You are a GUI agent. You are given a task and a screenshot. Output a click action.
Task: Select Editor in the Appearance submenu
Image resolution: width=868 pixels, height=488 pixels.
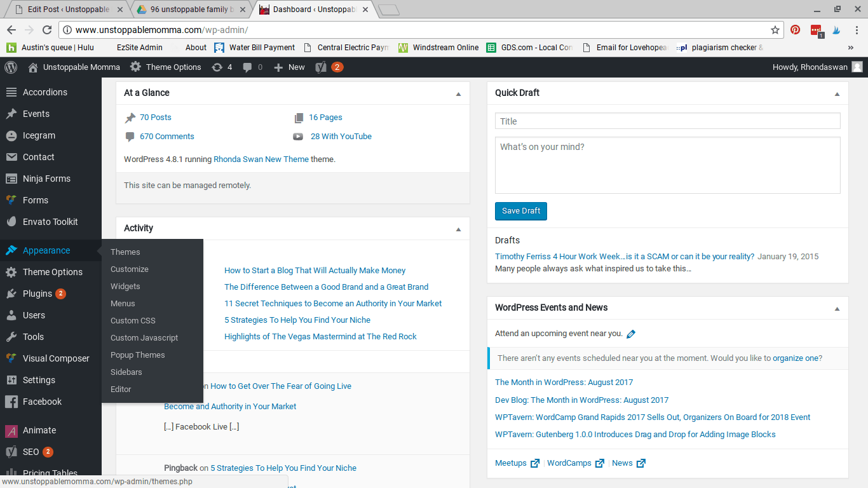tap(121, 390)
